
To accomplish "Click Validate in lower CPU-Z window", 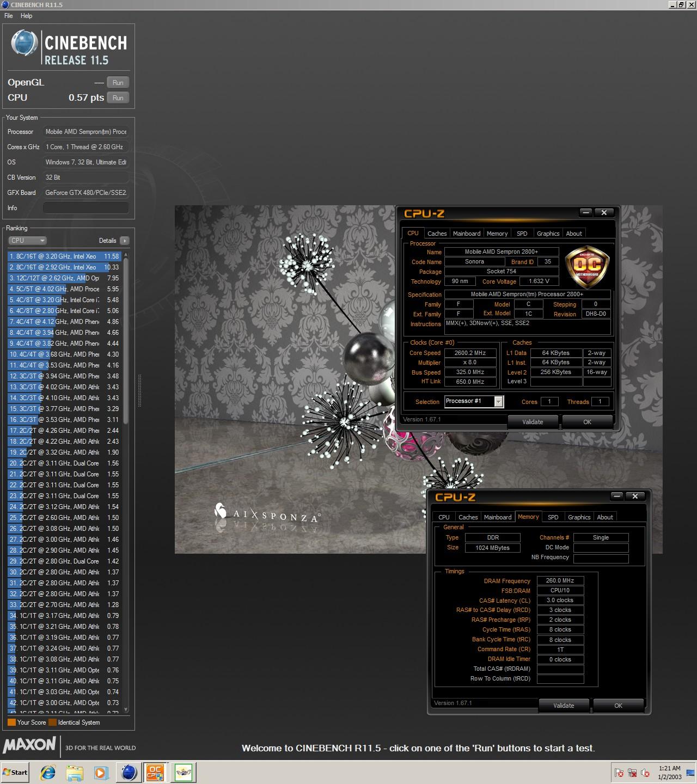I will coord(564,706).
